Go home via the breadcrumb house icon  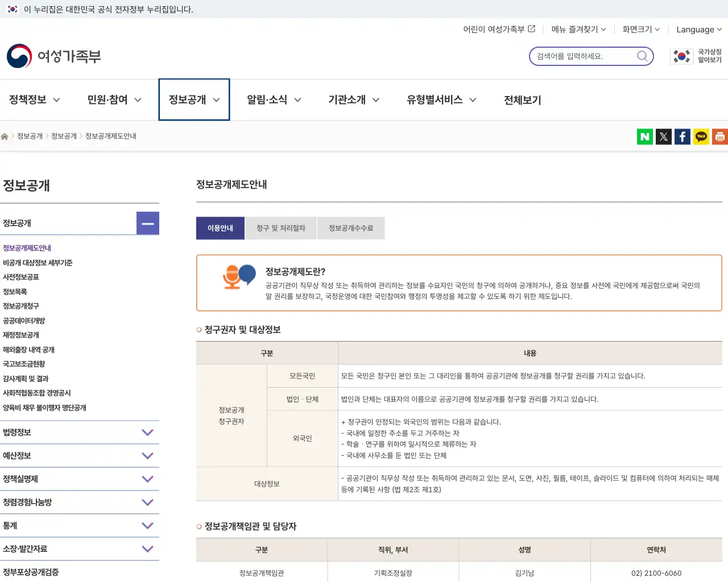click(x=5, y=136)
